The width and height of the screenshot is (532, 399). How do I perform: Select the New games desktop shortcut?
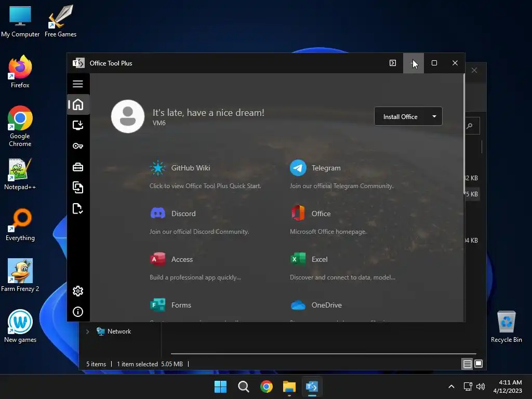(x=20, y=326)
